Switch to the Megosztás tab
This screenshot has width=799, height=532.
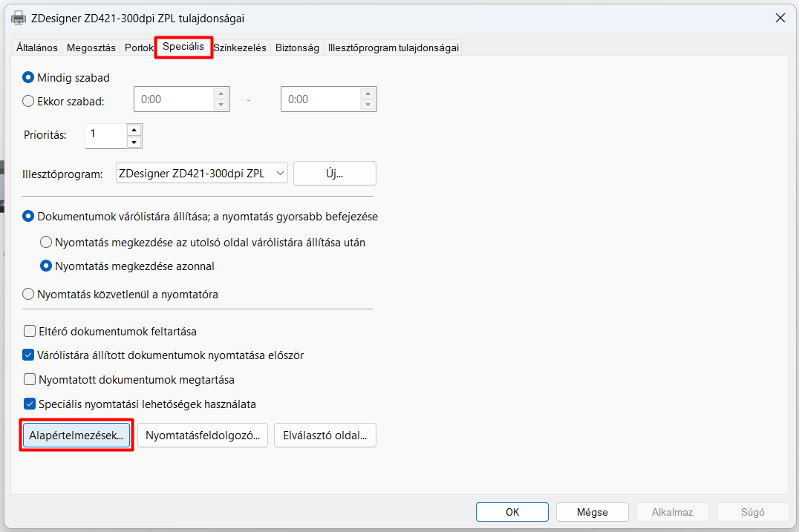tap(91, 47)
